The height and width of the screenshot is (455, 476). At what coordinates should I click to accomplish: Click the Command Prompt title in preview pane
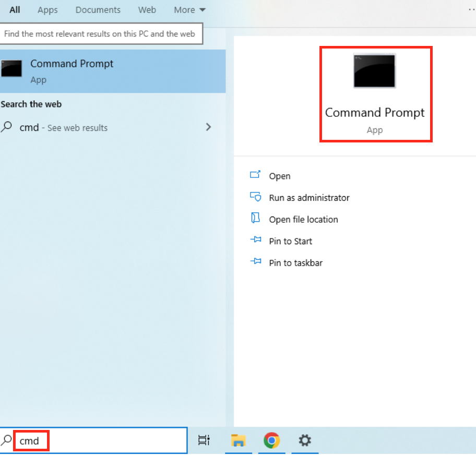click(x=375, y=113)
